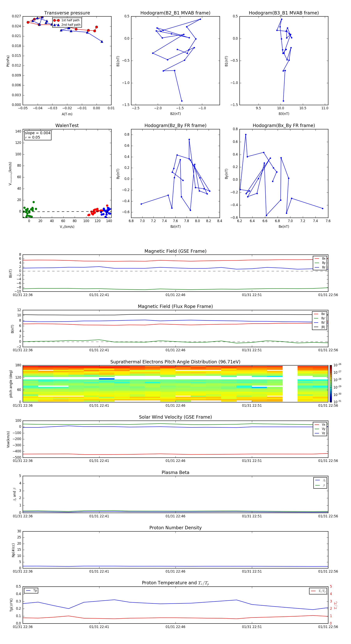
Task: Click the 'Bz(nT)' x-axis label
Action: tap(175, 227)
